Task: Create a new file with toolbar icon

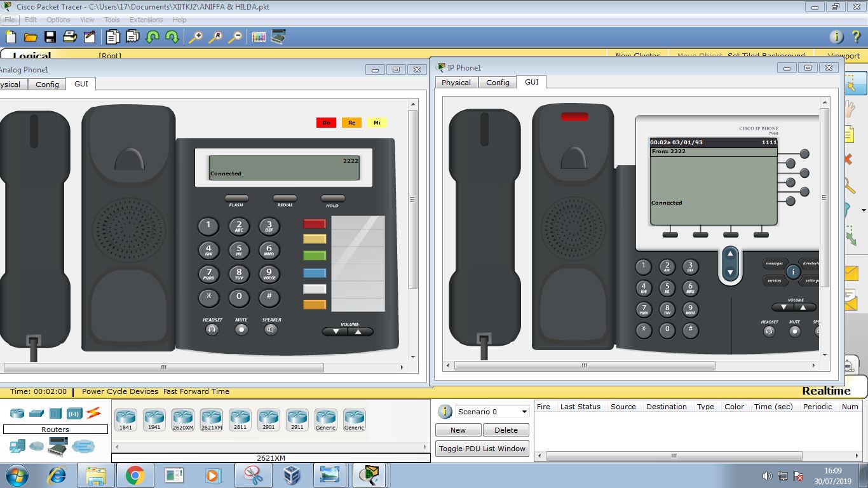Action: (x=10, y=37)
